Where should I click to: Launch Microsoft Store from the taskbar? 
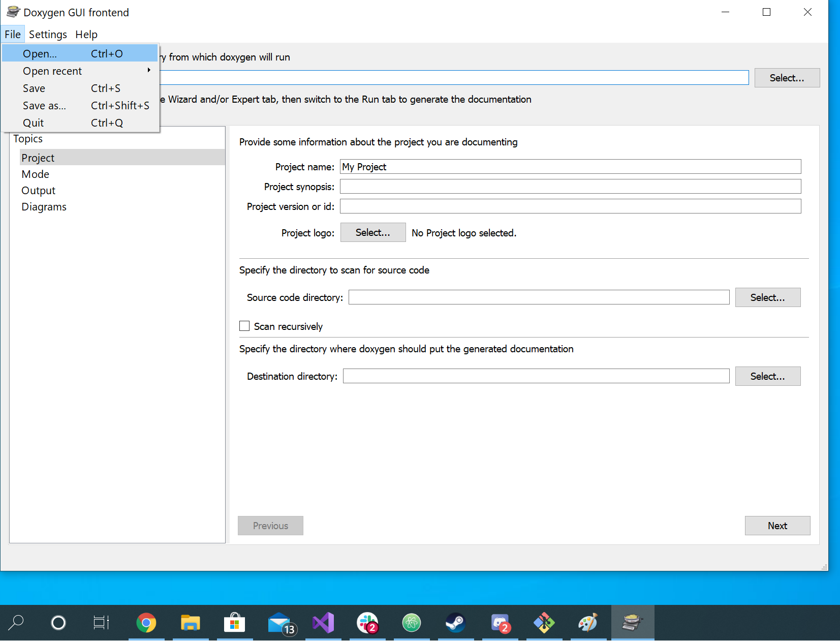pyautogui.click(x=235, y=622)
